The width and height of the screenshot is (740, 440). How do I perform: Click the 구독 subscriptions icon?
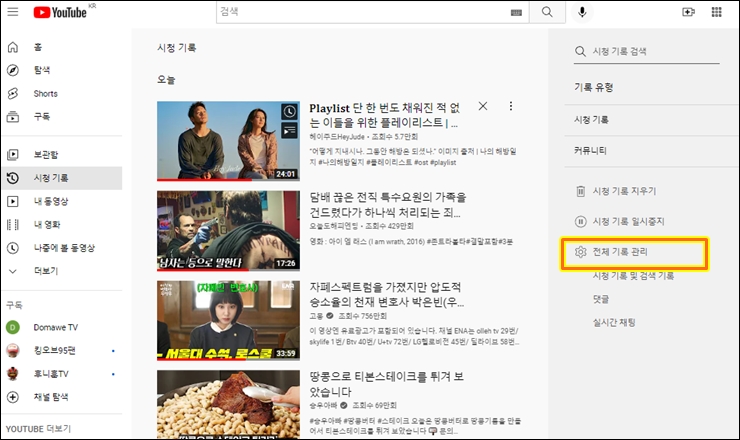pos(13,116)
